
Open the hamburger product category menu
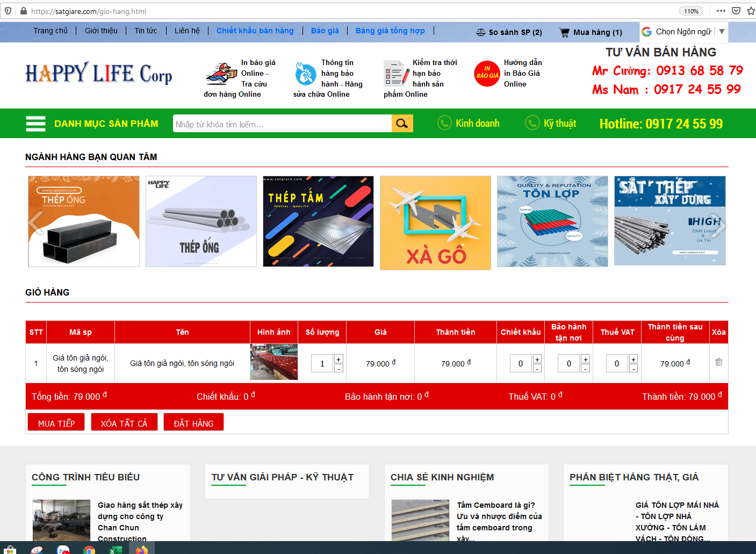coord(35,124)
